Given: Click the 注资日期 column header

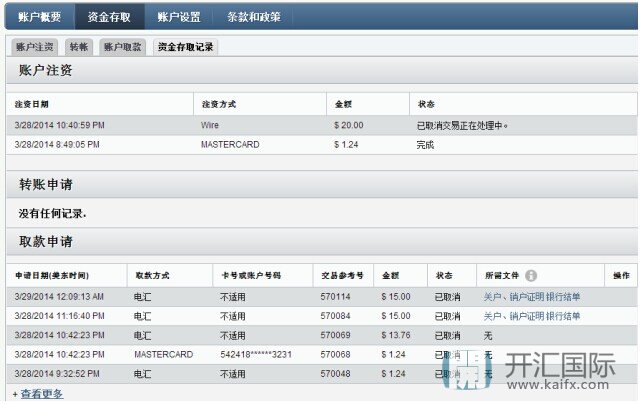Looking at the screenshot, I should 32,104.
